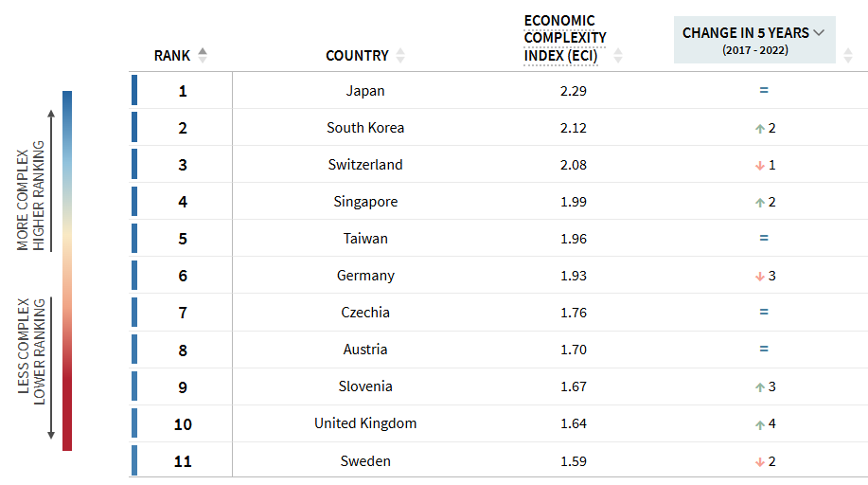Click the ECI column sort arrows
Screen dimensions: 868x485
point(618,56)
